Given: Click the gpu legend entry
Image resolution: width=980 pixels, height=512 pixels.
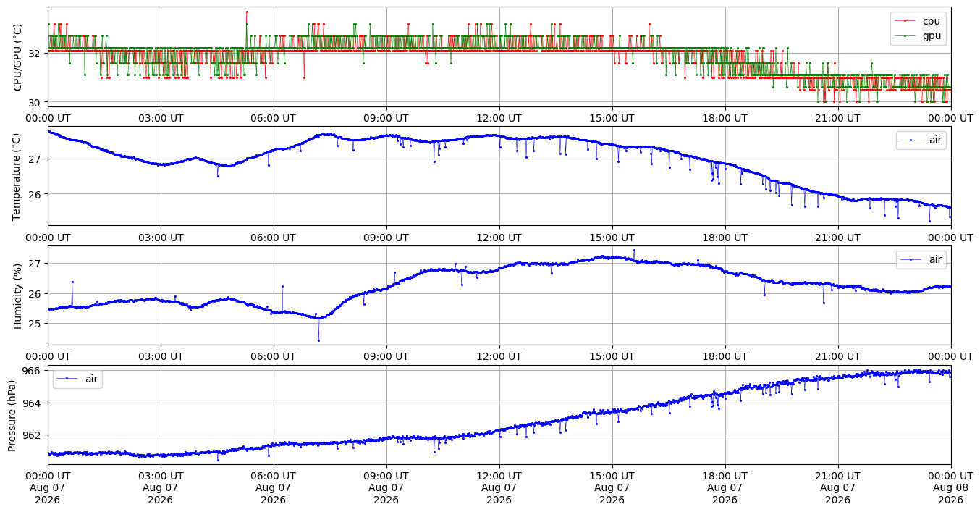Looking at the screenshot, I should click(918, 35).
